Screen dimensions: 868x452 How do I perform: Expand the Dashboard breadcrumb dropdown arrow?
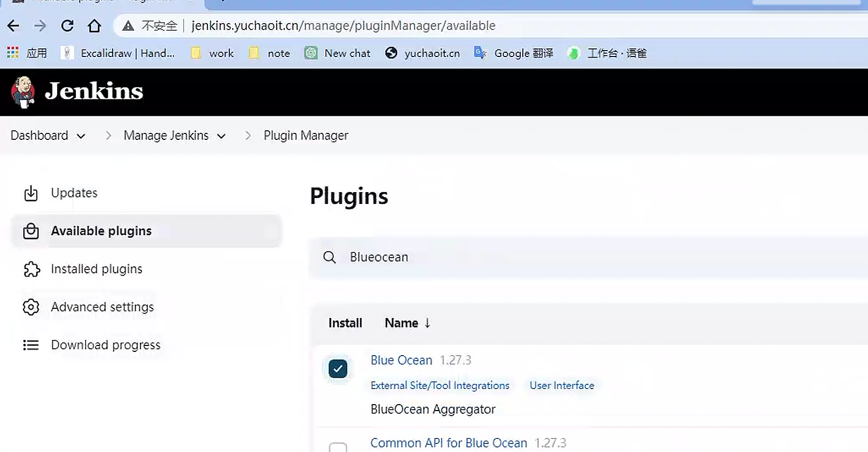click(x=81, y=136)
